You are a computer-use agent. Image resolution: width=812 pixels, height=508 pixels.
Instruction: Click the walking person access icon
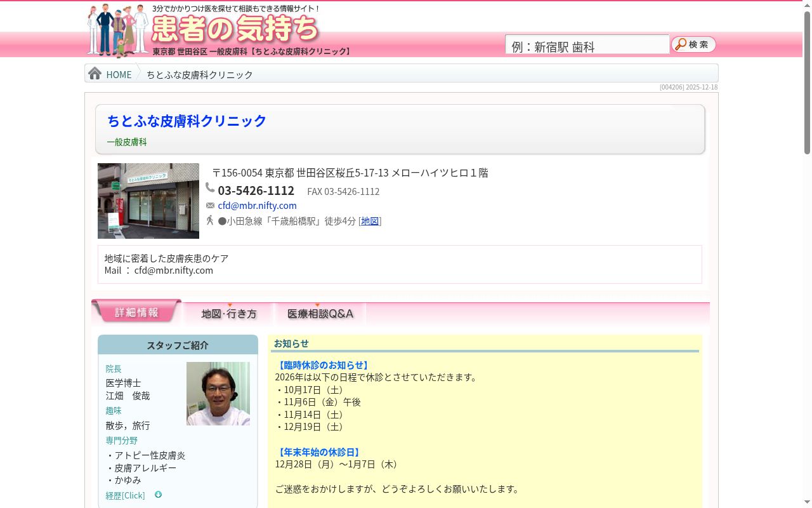click(x=210, y=220)
